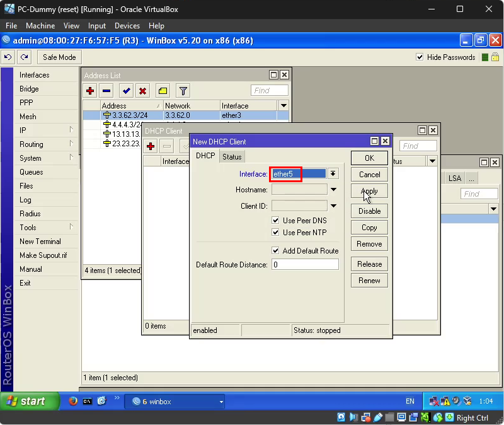Toggle Safe Mode button
504x425 pixels.
(59, 57)
